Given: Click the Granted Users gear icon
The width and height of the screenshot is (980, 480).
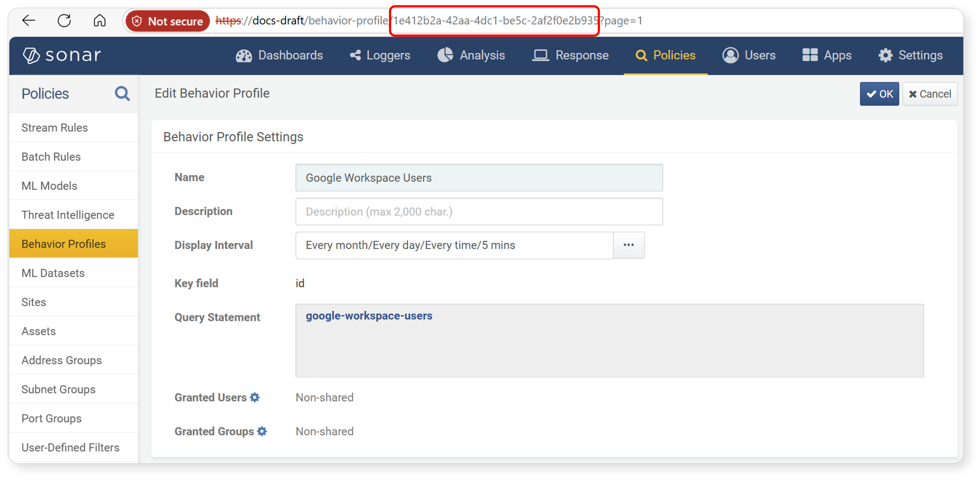Looking at the screenshot, I should [x=255, y=397].
